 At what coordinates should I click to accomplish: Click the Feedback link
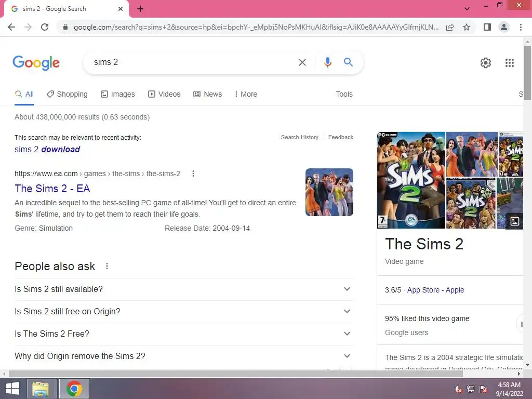point(341,137)
